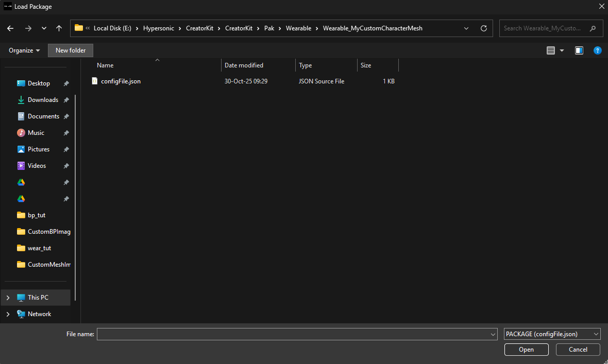
Task: Open the Help question mark icon
Action: click(597, 50)
